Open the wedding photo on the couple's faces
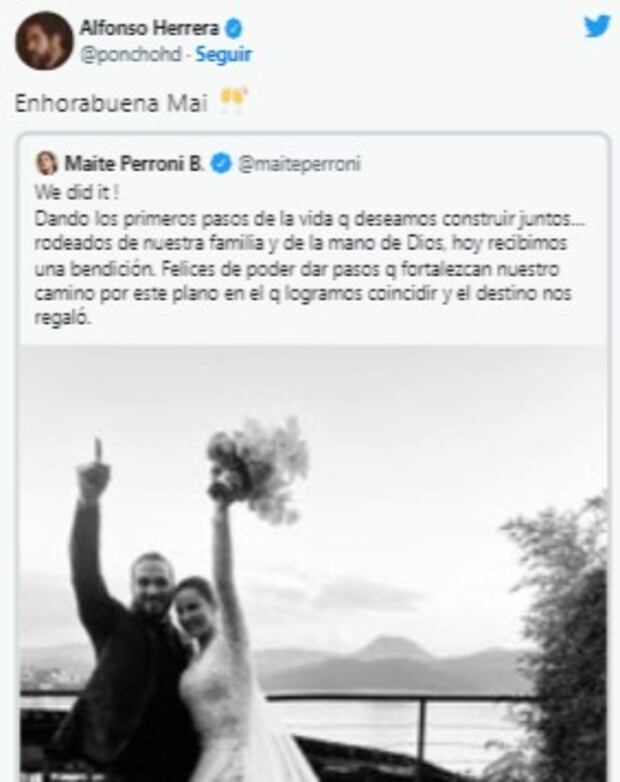The width and height of the screenshot is (620, 782). click(x=172, y=588)
